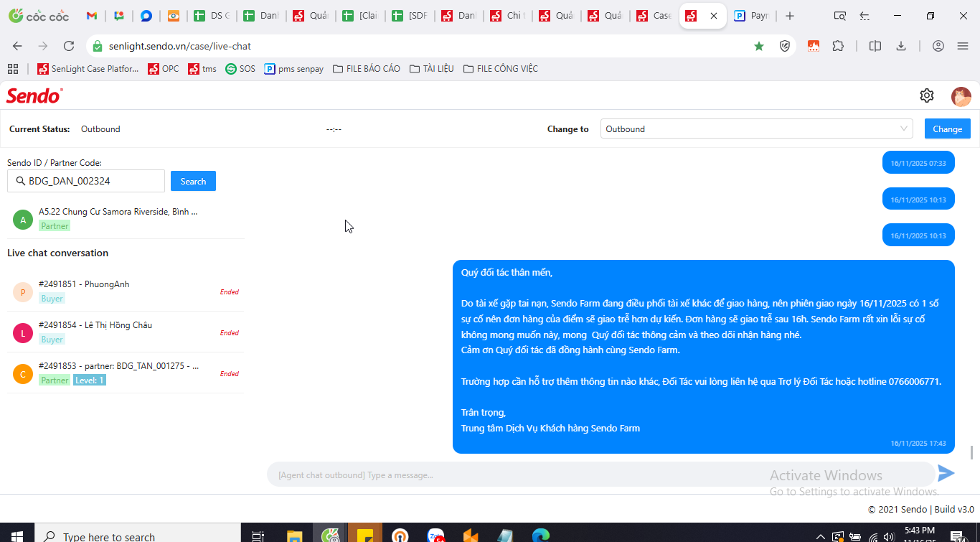Switch to the 'Chi t' Sendo tab

(508, 16)
